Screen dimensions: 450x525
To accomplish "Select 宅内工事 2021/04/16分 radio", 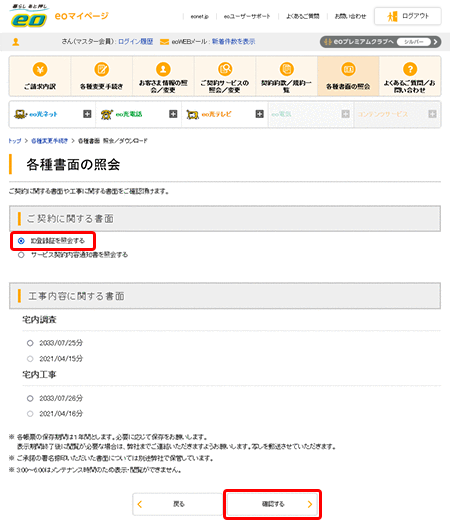I will 30,414.
